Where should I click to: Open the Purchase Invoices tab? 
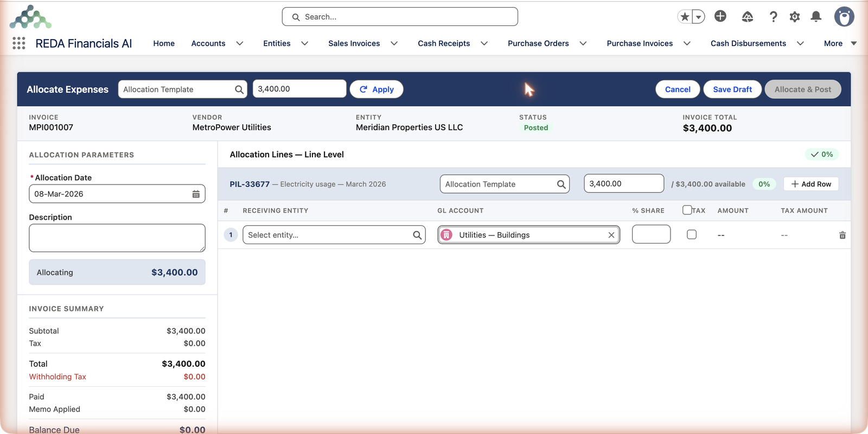tap(640, 43)
